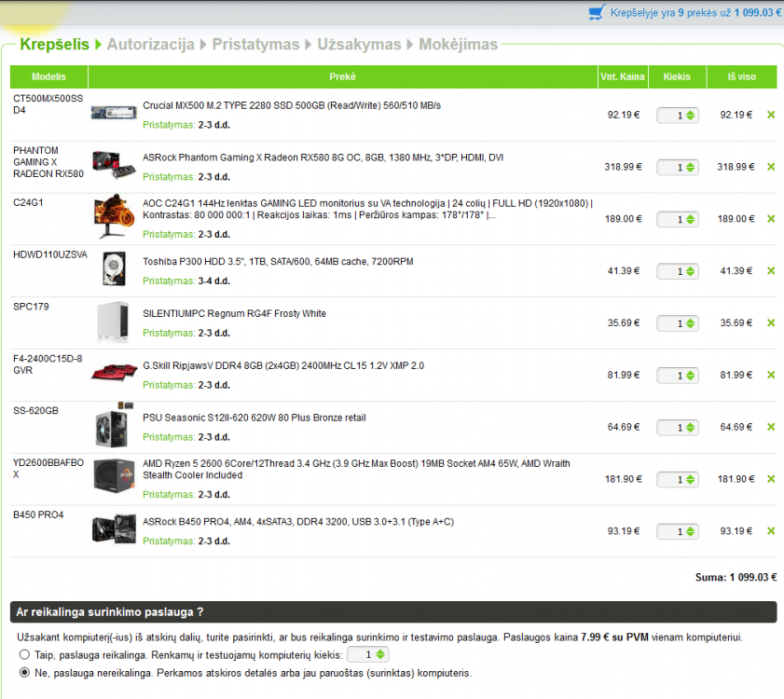Viewport: 784px width, 699px height.
Task: Open the Pristatymas checkout step
Action: [255, 45]
